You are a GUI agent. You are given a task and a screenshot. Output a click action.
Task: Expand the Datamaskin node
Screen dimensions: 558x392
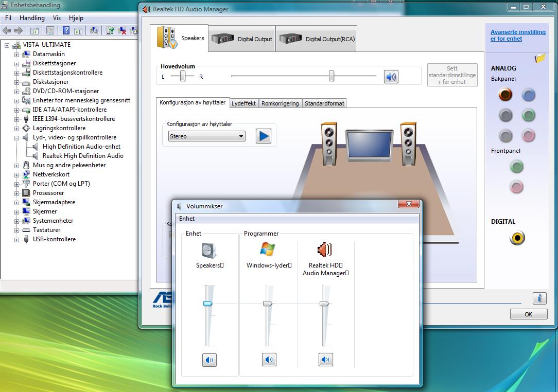click(16, 55)
